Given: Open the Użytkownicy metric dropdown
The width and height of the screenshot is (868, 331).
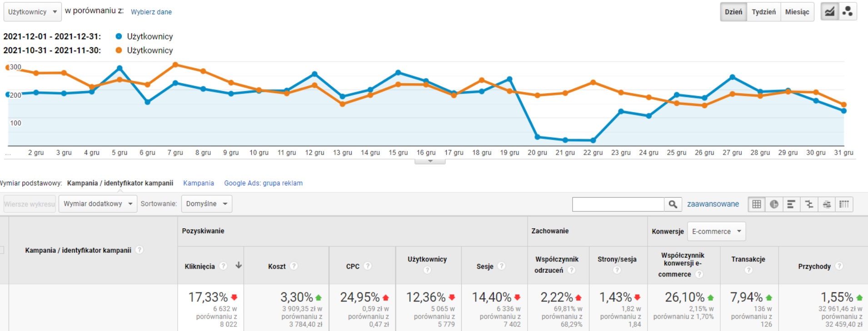Looking at the screenshot, I should 32,12.
